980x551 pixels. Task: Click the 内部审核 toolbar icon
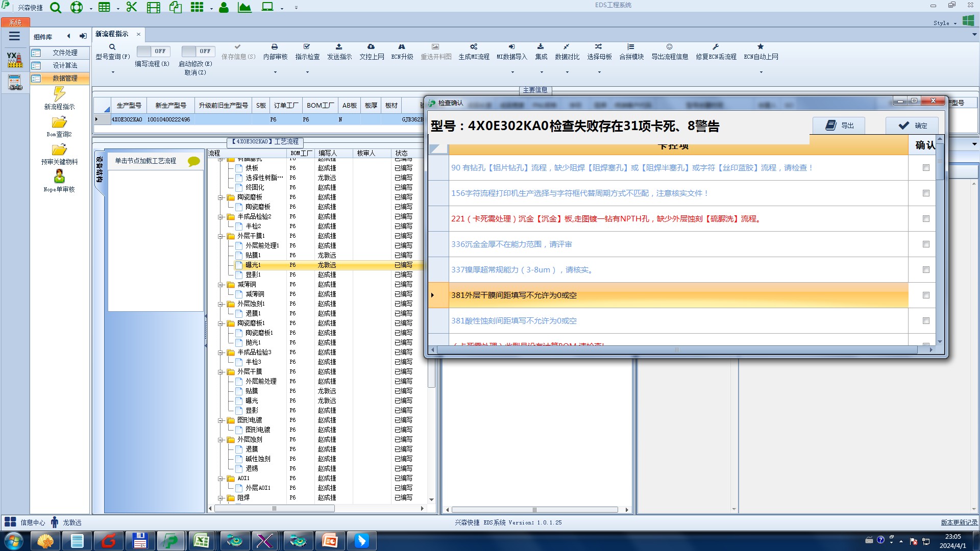tap(275, 47)
